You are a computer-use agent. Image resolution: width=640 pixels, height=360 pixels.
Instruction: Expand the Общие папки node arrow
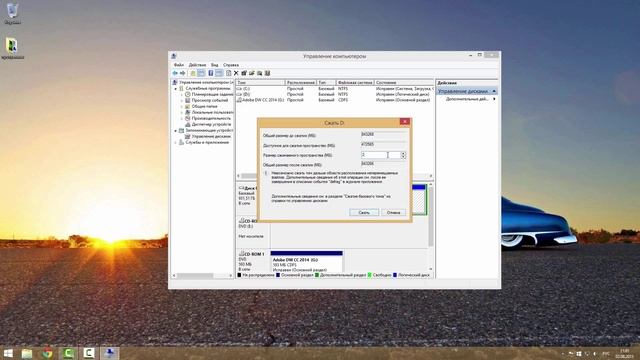click(182, 106)
